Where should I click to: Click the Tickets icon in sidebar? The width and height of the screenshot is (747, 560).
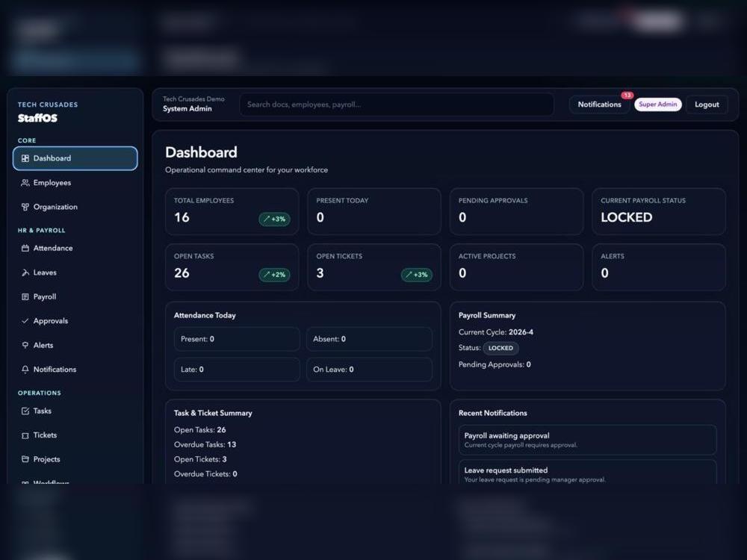click(x=25, y=435)
